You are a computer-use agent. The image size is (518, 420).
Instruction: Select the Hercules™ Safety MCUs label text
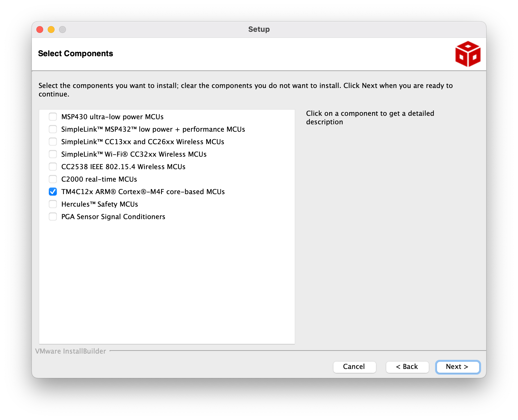(99, 204)
